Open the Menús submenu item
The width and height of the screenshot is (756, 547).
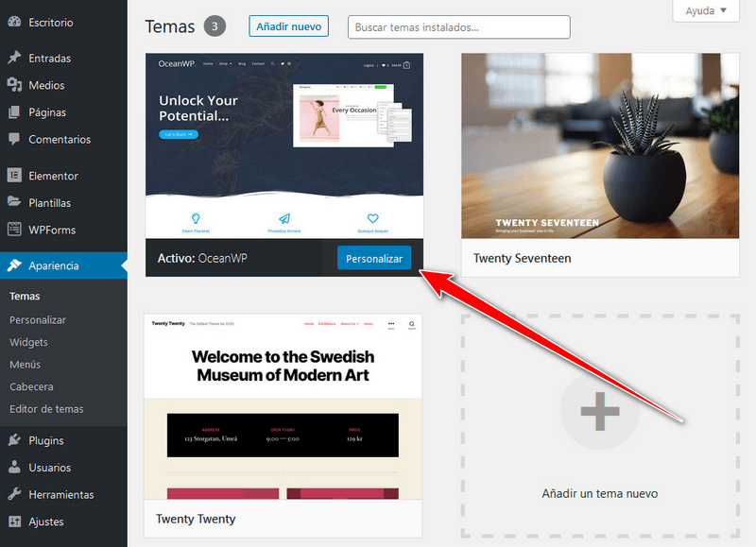(26, 365)
